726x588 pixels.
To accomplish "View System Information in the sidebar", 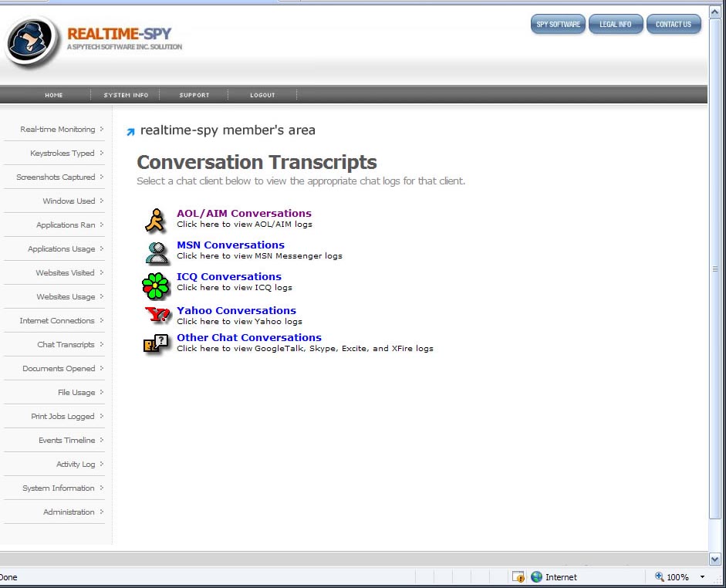I will coord(59,488).
